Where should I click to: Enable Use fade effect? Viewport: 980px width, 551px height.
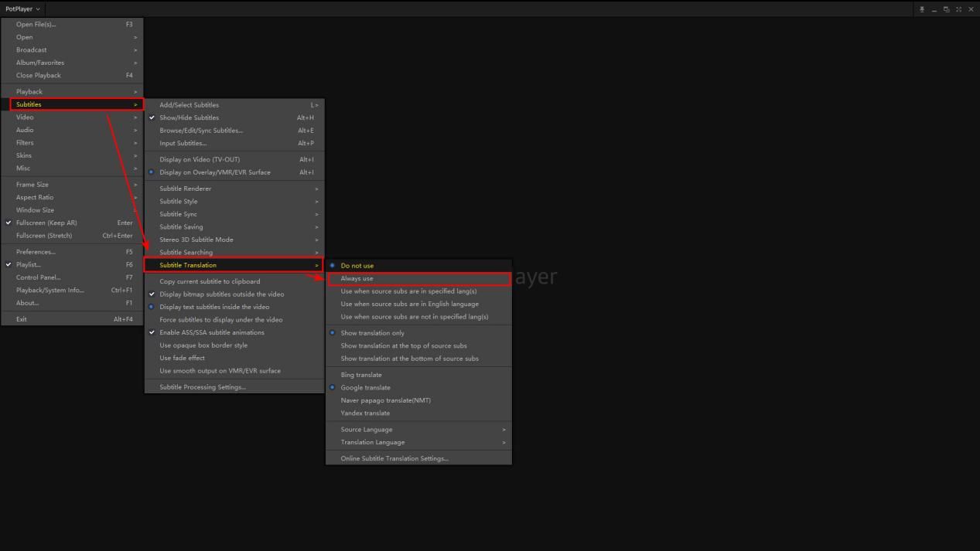[234, 358]
